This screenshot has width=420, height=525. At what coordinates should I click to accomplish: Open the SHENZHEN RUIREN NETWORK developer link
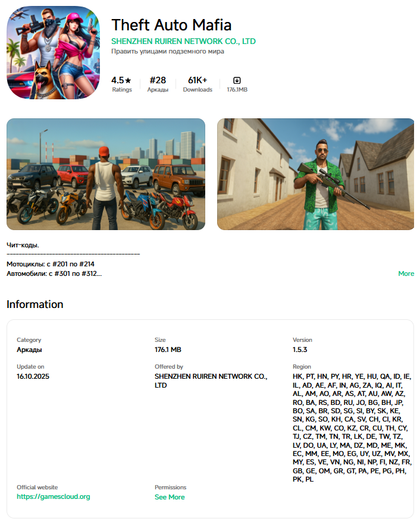[x=183, y=41]
